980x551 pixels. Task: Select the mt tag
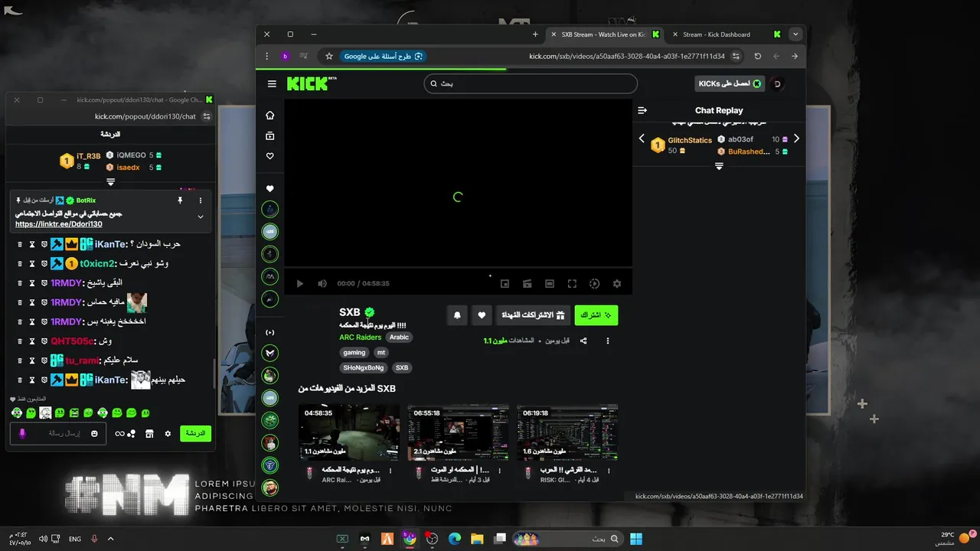point(381,353)
